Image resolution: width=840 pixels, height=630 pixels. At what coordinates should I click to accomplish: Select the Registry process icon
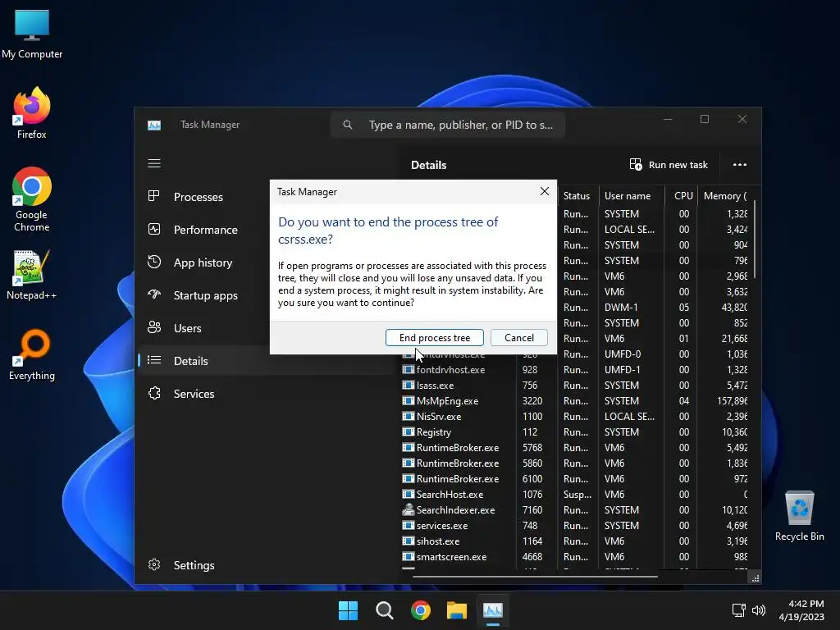coord(409,431)
